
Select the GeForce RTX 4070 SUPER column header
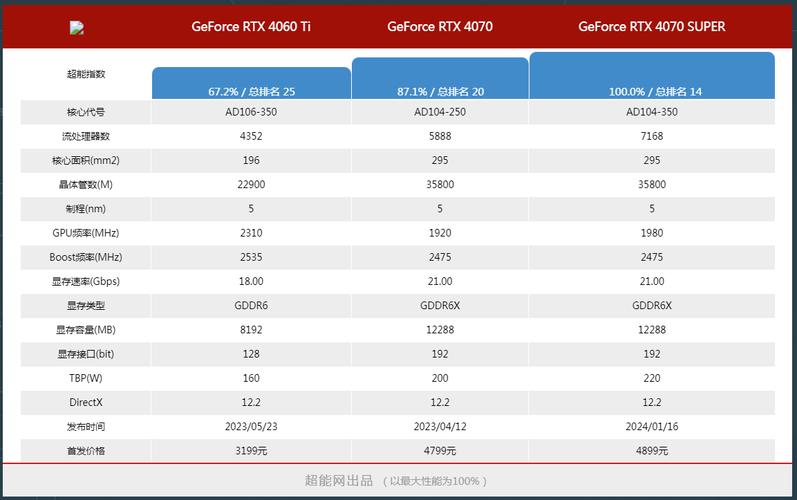[x=651, y=27]
